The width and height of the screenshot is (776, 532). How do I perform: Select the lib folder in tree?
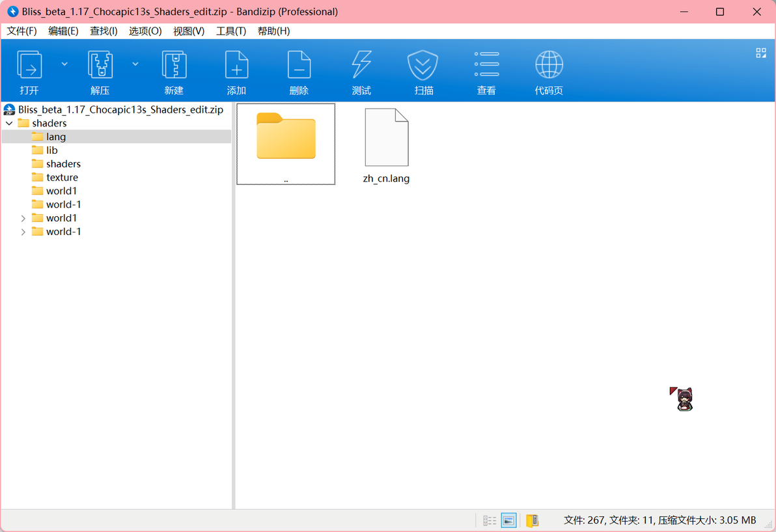click(x=52, y=150)
